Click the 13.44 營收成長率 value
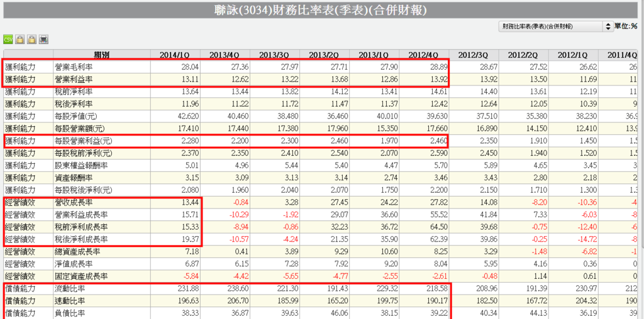Viewport: 644px width, 319px height. tap(191, 203)
